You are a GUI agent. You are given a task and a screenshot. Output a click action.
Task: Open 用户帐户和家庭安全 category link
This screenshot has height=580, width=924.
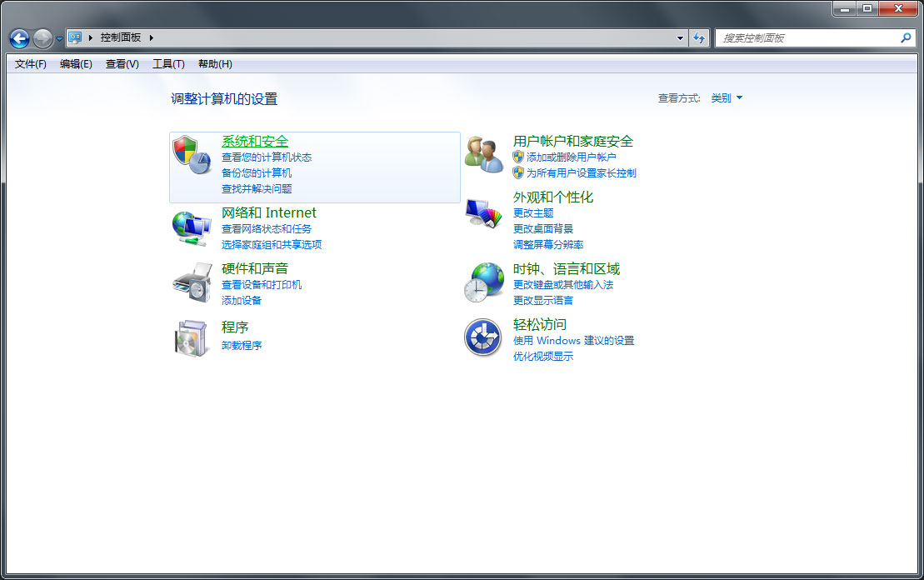572,142
